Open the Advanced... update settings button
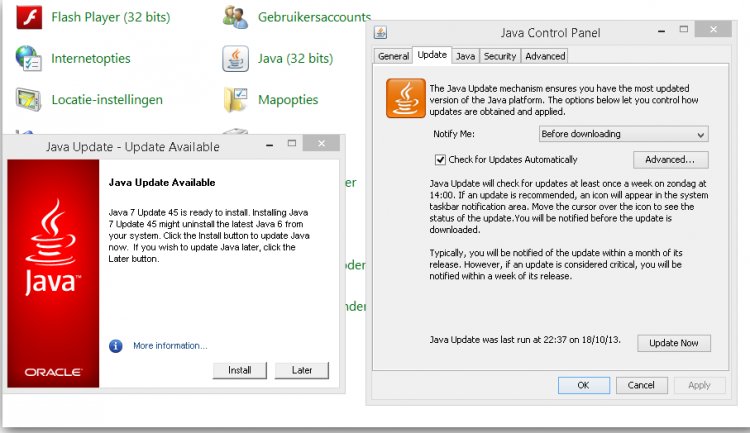750x433 pixels. (670, 159)
